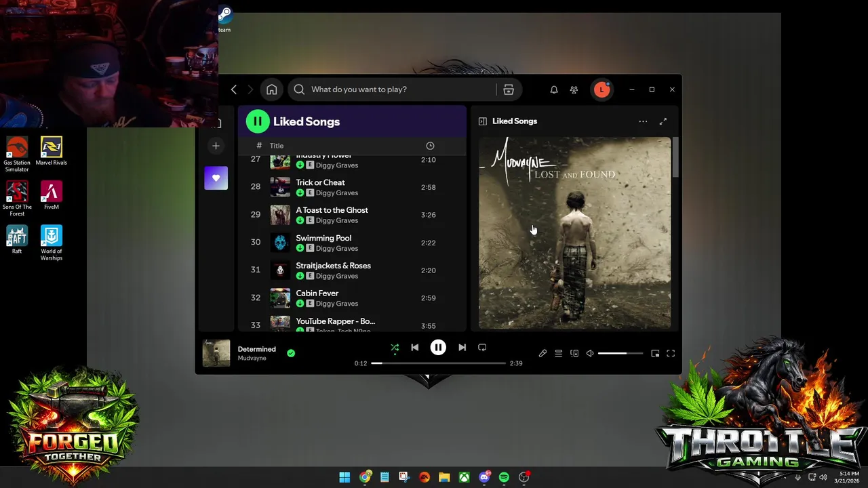Toggle shuffle in player bar
Viewport: 868px width, 488px height.
(395, 348)
